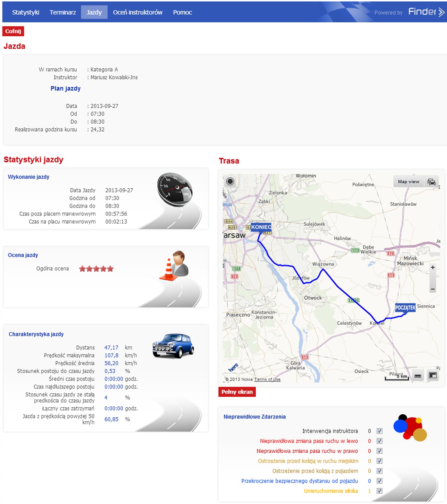447x504 pixels.
Task: Toggle Nieprawidłowa zmiana pasa ruchu w prawo checkbox
Action: (x=380, y=451)
